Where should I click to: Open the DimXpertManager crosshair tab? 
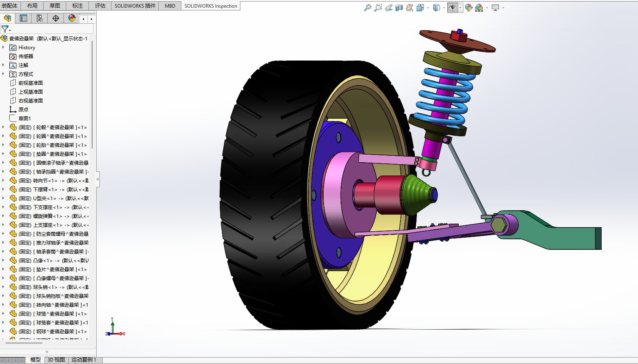(x=56, y=18)
